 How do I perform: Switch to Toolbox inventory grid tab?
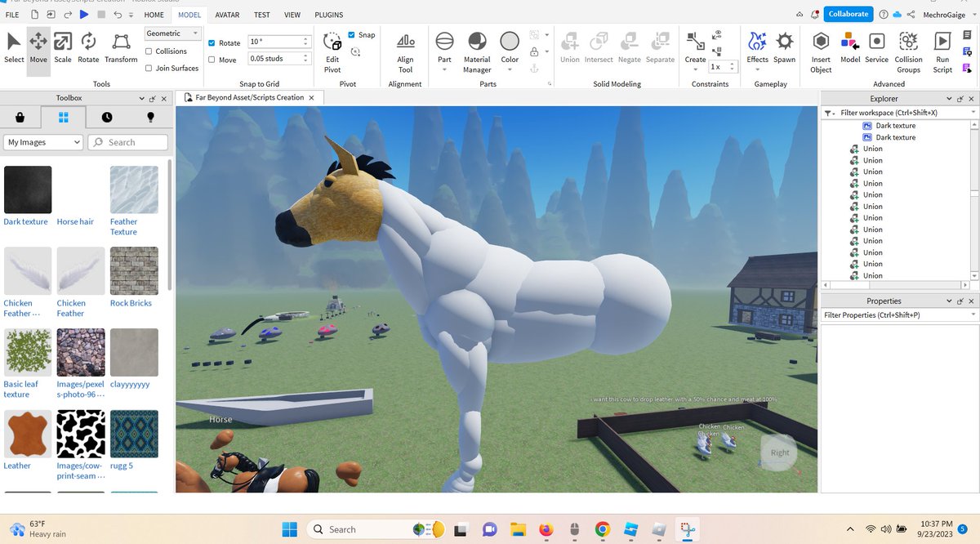(64, 117)
